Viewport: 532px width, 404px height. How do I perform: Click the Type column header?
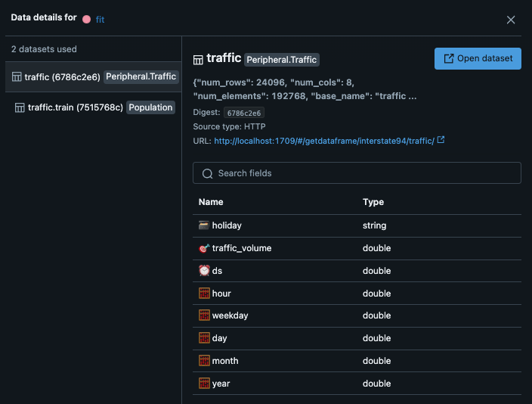pyautogui.click(x=373, y=202)
